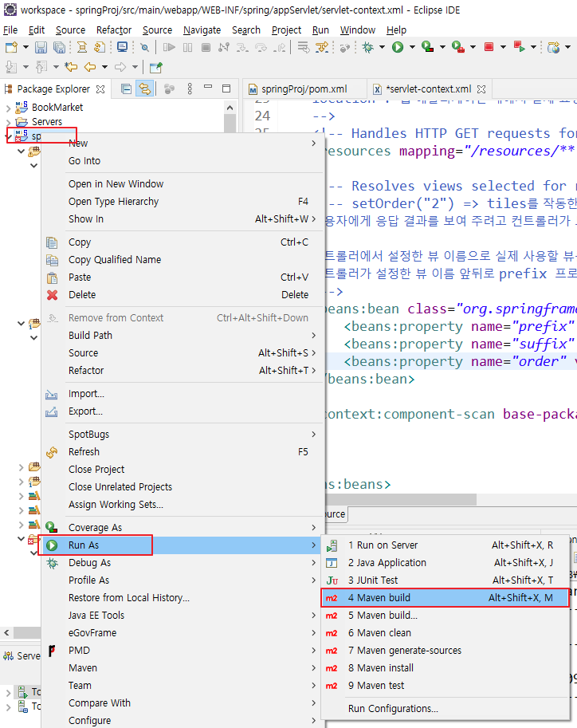Click the Disconnect debug toolbar icon

tap(224, 47)
